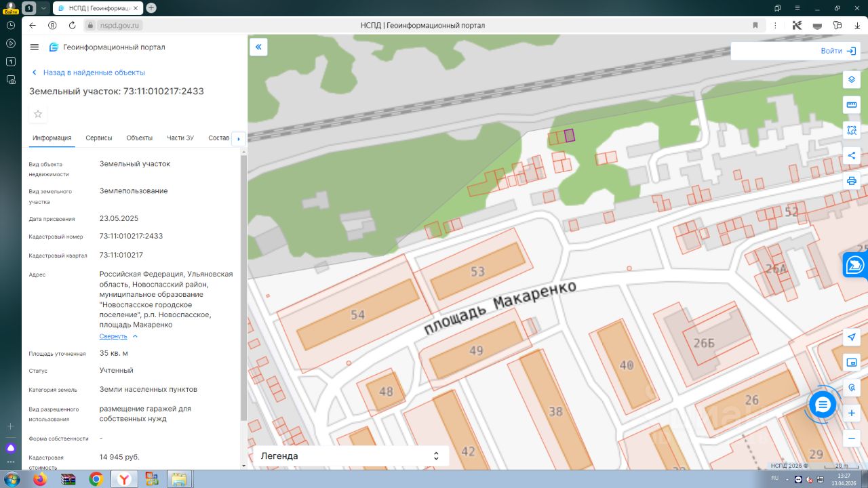
Task: Select the cadastral quarter value 73:11:010217
Action: 121,255
